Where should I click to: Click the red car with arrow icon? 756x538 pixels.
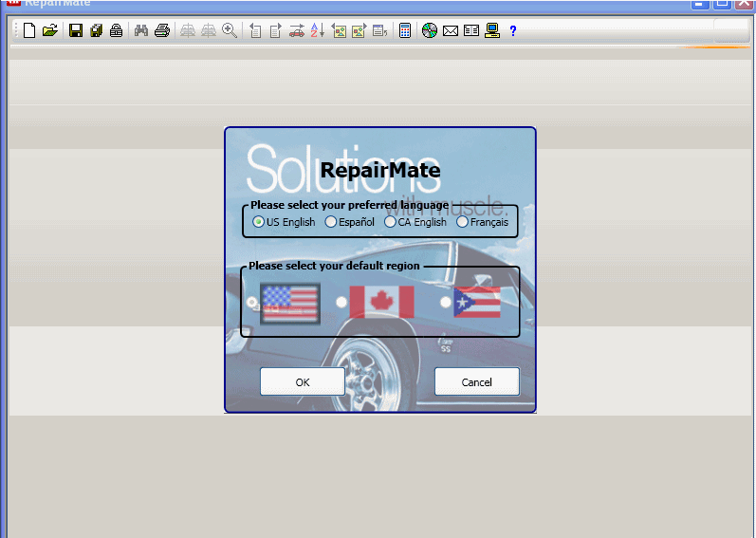tap(297, 31)
